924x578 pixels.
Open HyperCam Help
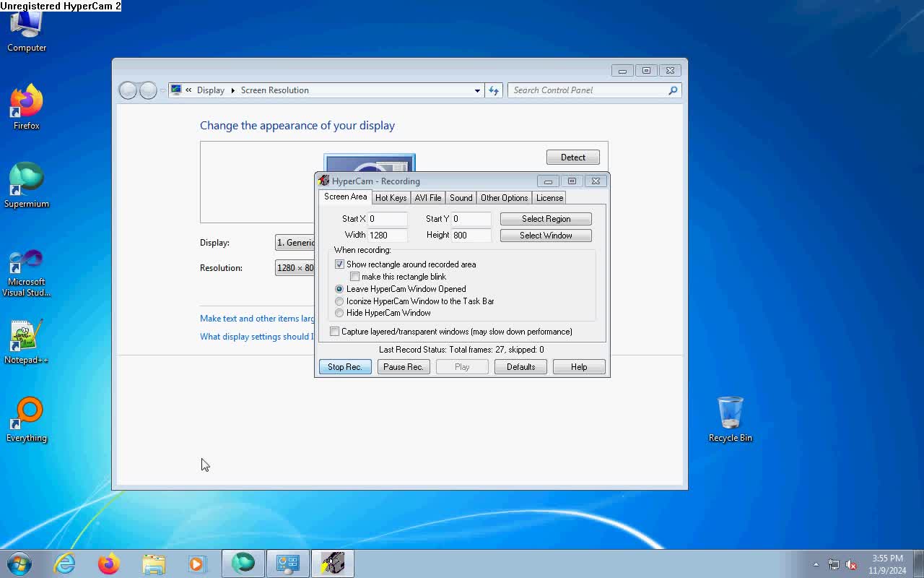(579, 367)
